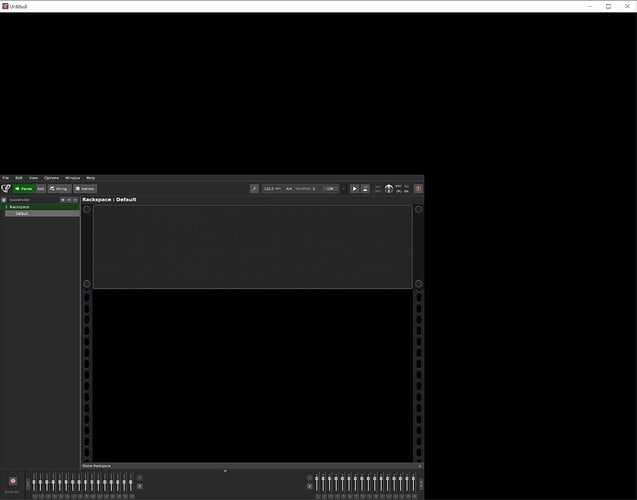This screenshot has height=500, width=637.
Task: Open the File menu
Action: [5, 178]
